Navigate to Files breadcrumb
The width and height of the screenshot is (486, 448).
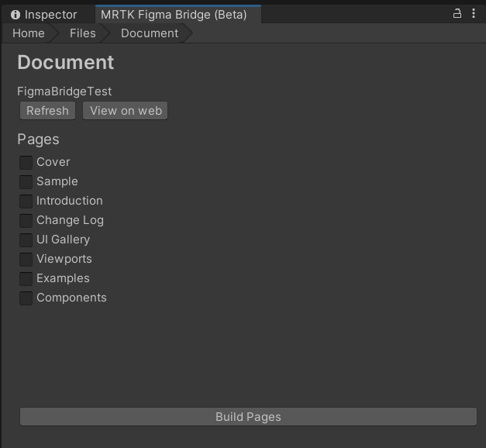coord(83,33)
